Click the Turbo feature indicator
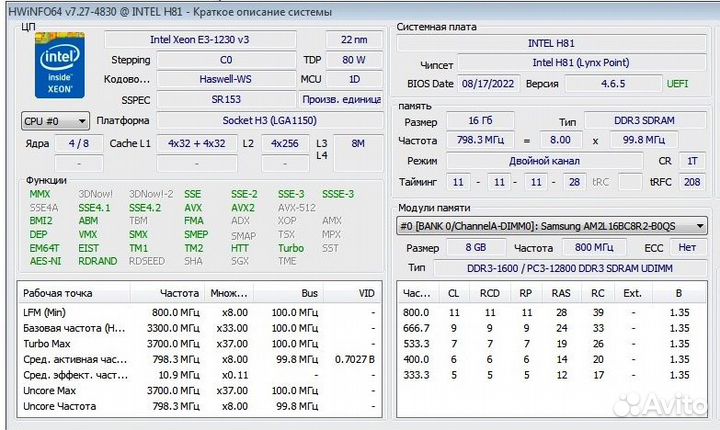The width and height of the screenshot is (720, 430). coord(290,248)
